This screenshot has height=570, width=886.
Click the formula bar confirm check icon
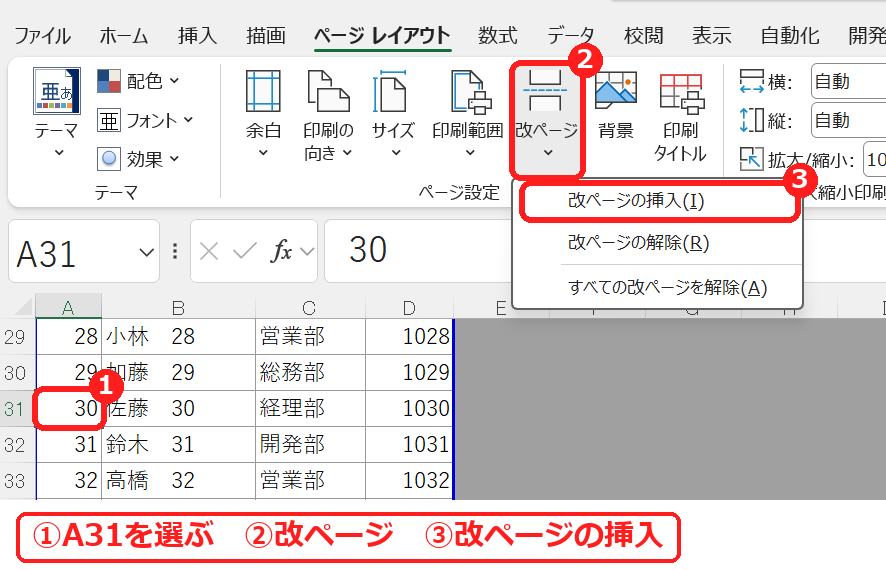tap(245, 251)
